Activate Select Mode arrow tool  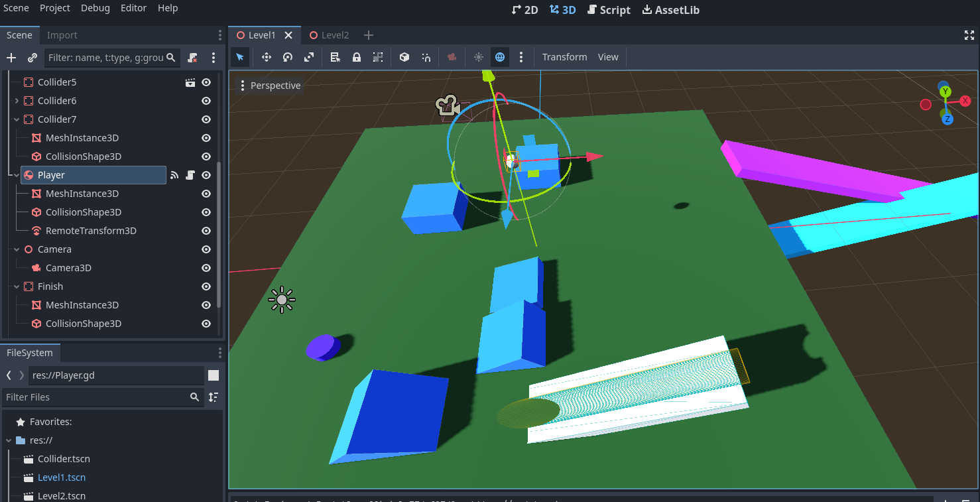click(240, 57)
